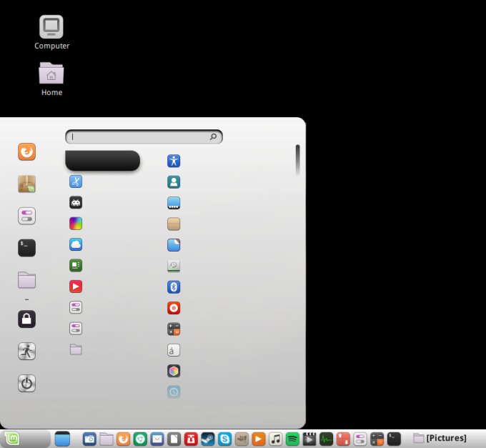The height and width of the screenshot is (448, 486).
Task: Select the cloud Internet category
Action: (x=76, y=244)
